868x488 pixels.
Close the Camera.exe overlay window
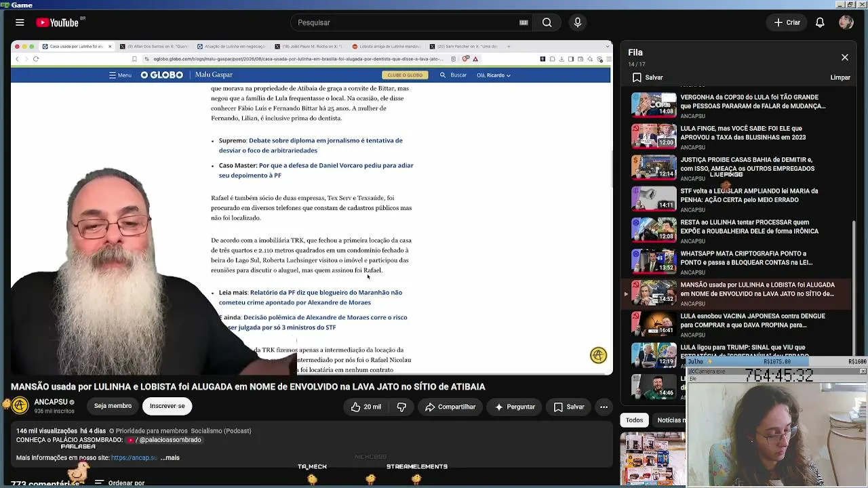[x=863, y=371]
